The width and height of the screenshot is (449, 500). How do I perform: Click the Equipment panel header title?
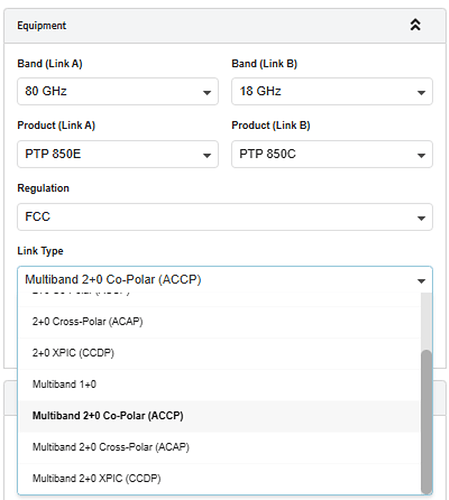[42, 26]
